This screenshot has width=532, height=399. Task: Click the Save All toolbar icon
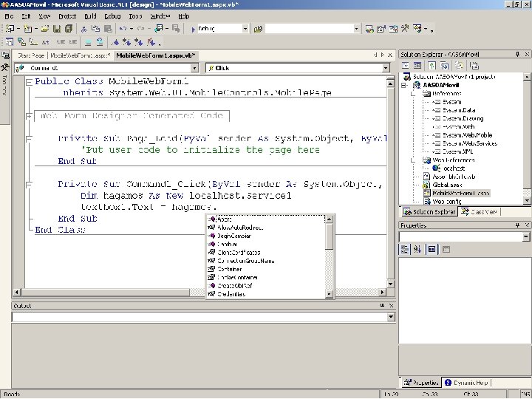coord(69,29)
